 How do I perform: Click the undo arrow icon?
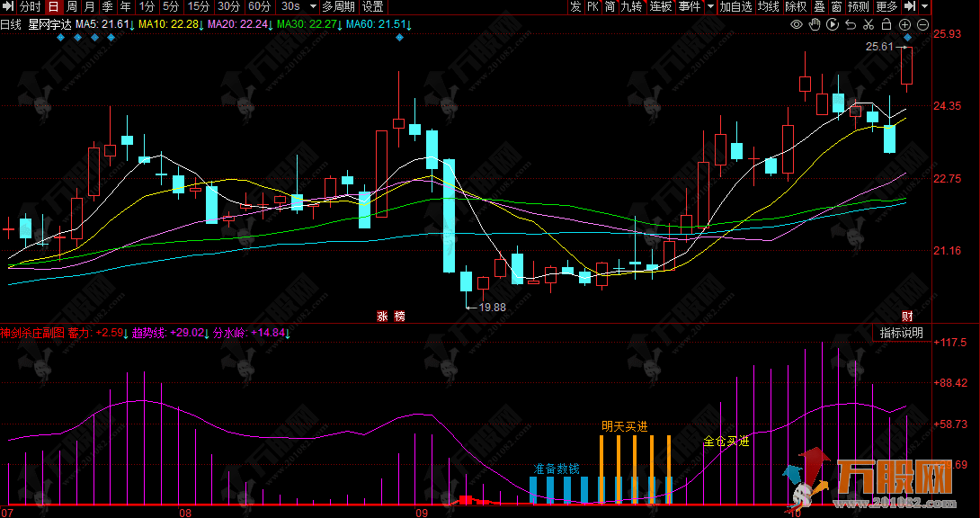(850, 24)
